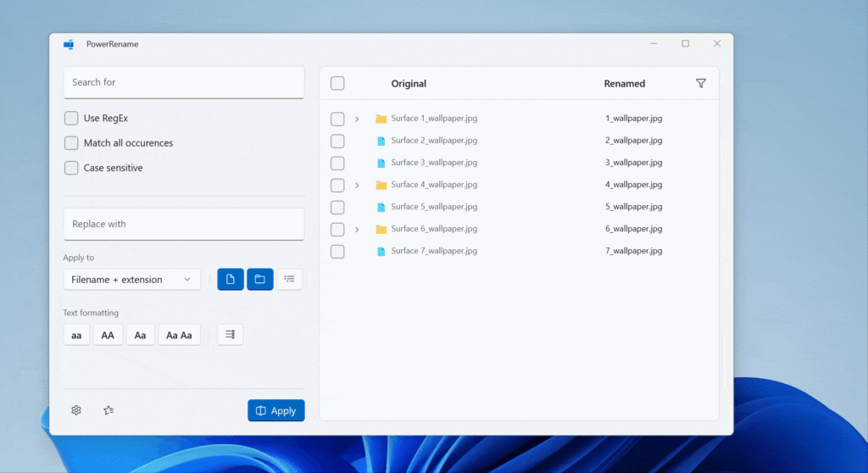Expand the Surface 1_wallpaper.jpg folder
Viewport: 868px width, 473px height.
coord(357,119)
